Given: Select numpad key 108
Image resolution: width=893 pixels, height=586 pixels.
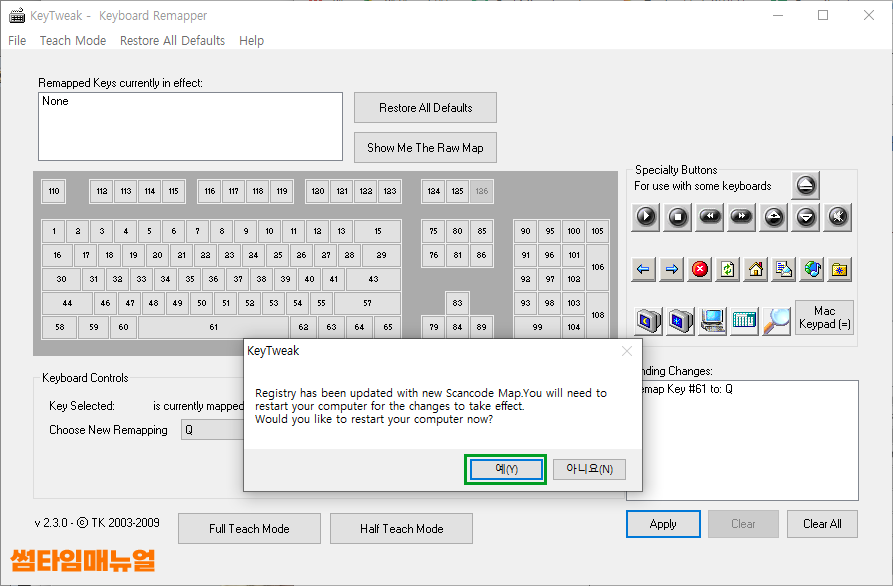Looking at the screenshot, I should pyautogui.click(x=597, y=315).
